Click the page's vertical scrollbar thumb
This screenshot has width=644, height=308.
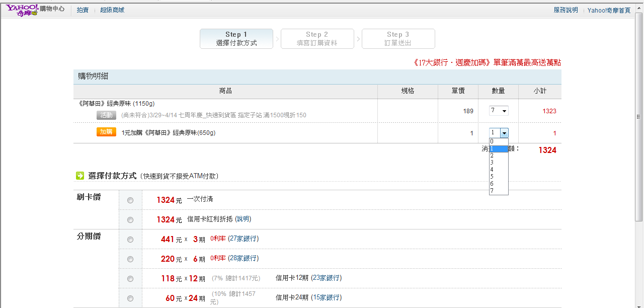pyautogui.click(x=639, y=116)
